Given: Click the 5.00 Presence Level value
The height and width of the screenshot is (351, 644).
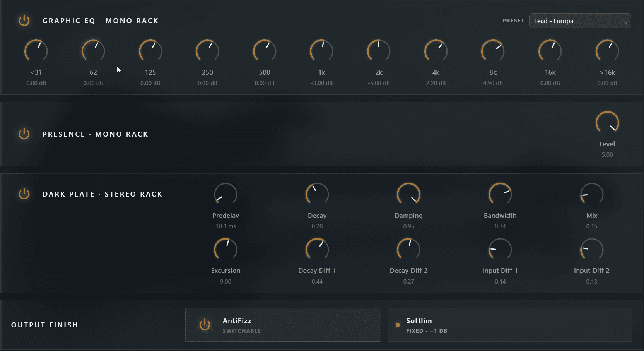Looking at the screenshot, I should click(x=607, y=155).
